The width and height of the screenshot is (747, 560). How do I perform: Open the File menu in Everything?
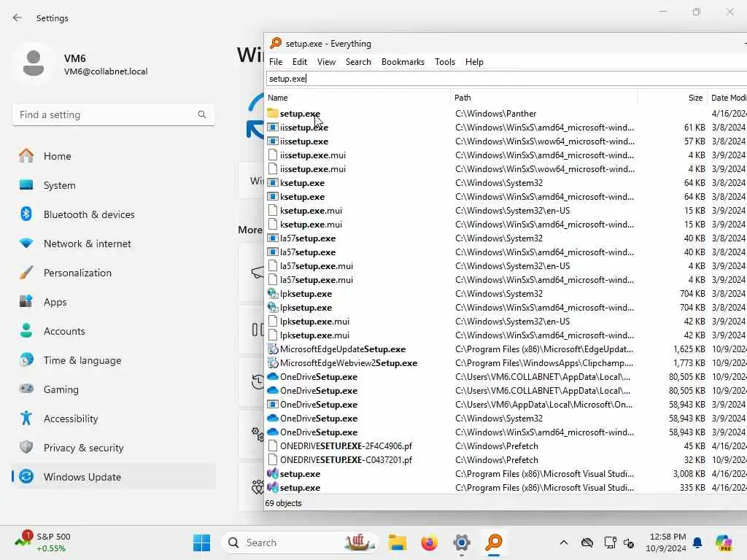click(275, 62)
